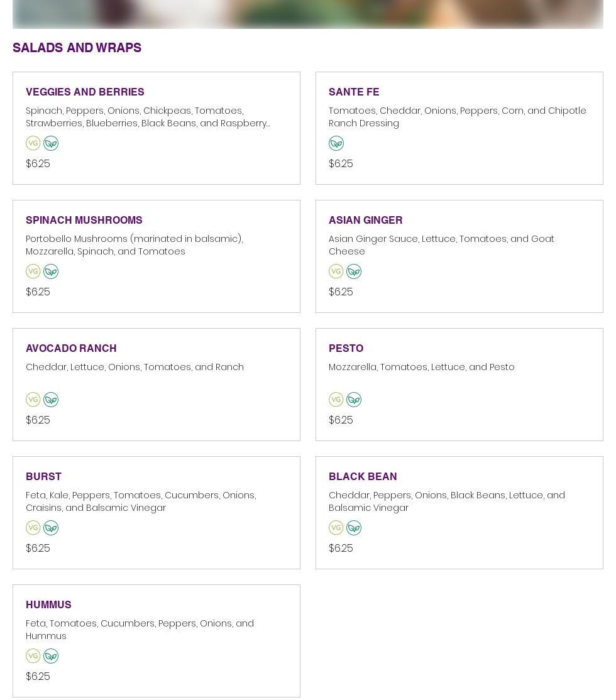Viewport: 616px width, 700px height.
Task: Open the Sante Fe menu item
Action: (354, 92)
